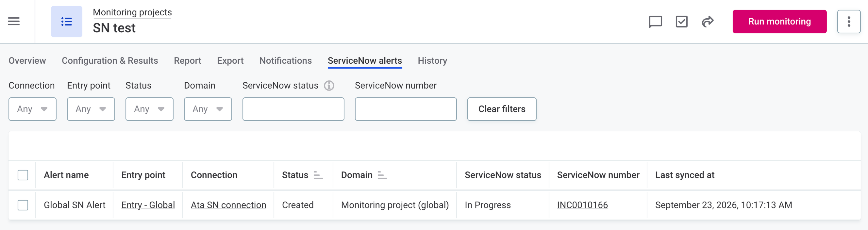Go to the Notifications tab
Viewport: 868px width, 230px height.
285,61
